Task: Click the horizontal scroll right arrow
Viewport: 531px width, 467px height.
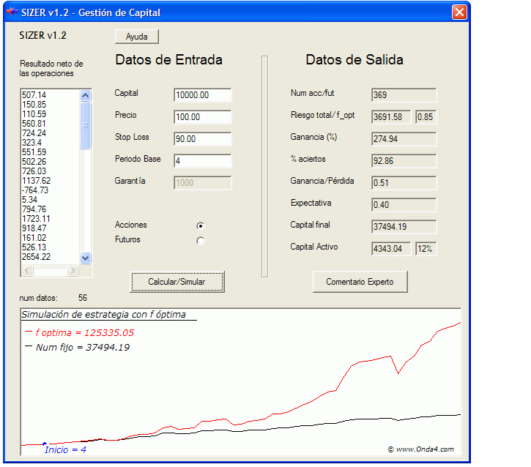Action: (x=72, y=271)
